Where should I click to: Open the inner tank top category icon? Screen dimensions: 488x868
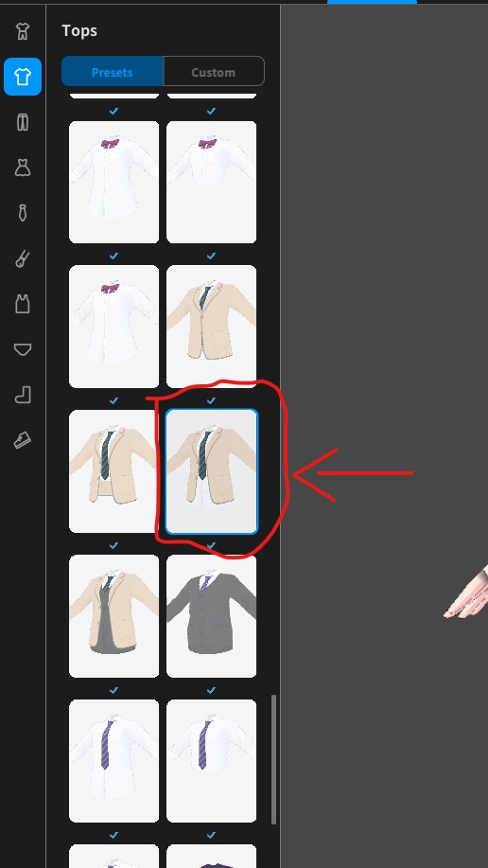click(22, 304)
